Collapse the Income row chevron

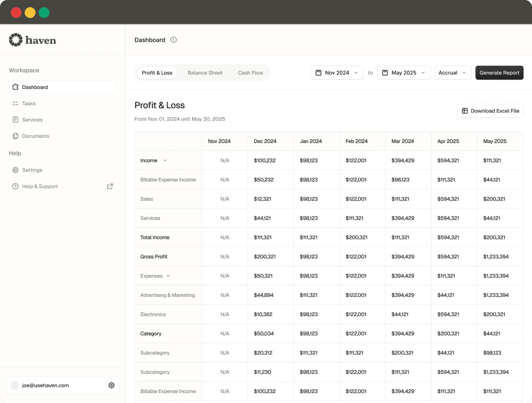click(165, 160)
